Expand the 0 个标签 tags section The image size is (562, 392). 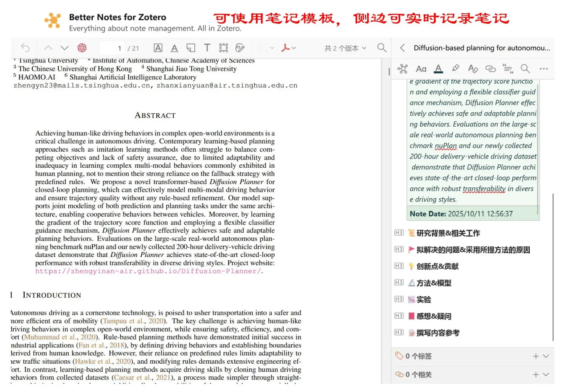pyautogui.click(x=546, y=356)
